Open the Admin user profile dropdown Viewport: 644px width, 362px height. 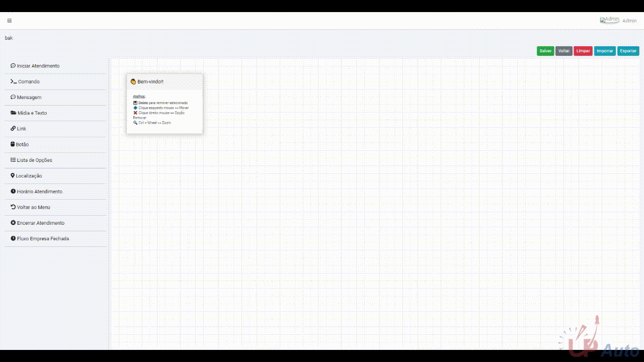(x=618, y=21)
